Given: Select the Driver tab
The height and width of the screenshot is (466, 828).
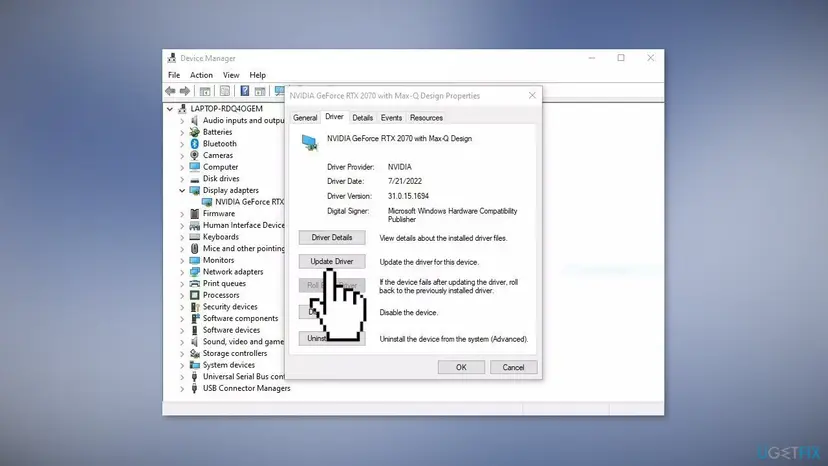Looking at the screenshot, I should pyautogui.click(x=334, y=117).
